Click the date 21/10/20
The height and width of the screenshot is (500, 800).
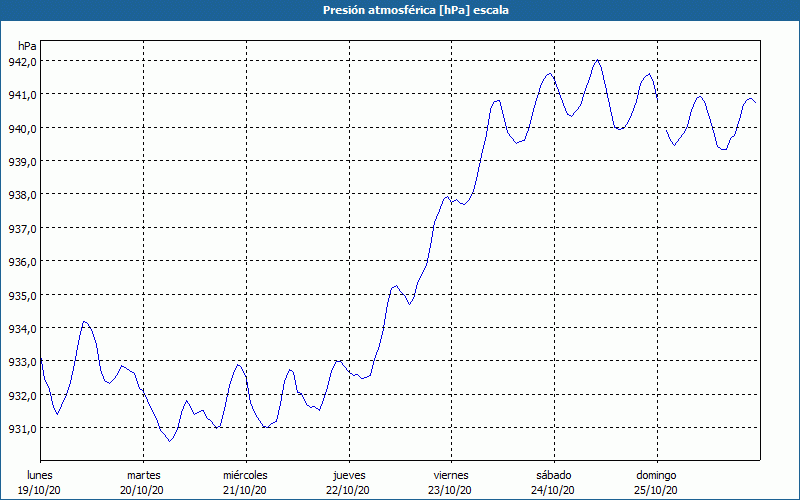coord(245,490)
